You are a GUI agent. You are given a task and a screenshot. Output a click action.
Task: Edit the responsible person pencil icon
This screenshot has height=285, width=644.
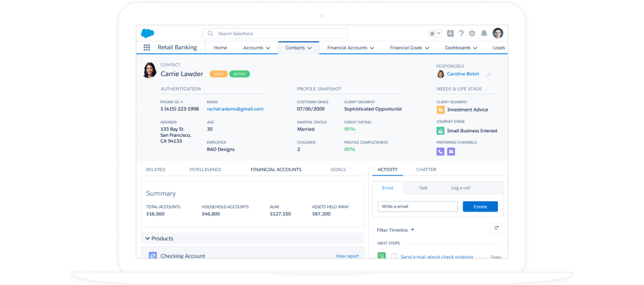(488, 75)
